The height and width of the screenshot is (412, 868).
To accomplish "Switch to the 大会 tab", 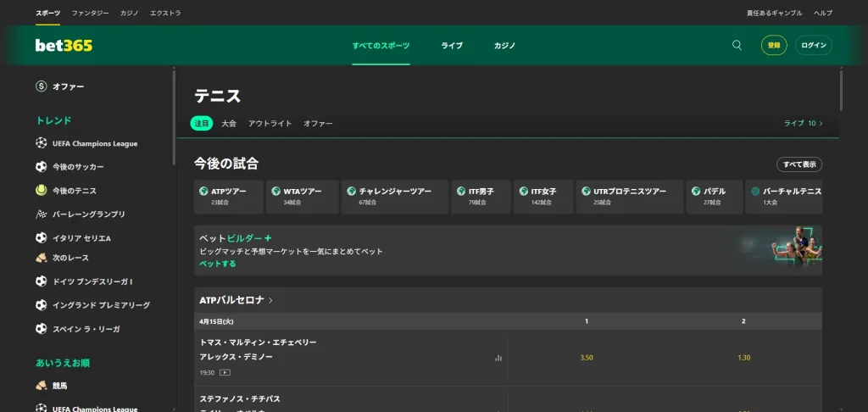I will pyautogui.click(x=229, y=124).
